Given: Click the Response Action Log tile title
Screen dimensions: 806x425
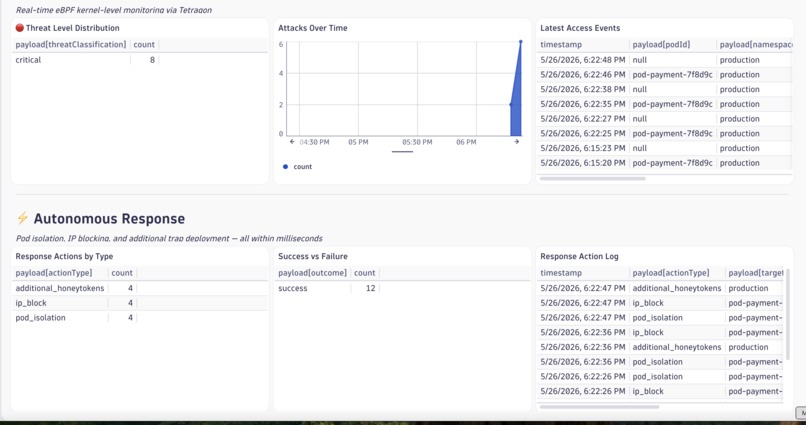Looking at the screenshot, I should point(579,256).
